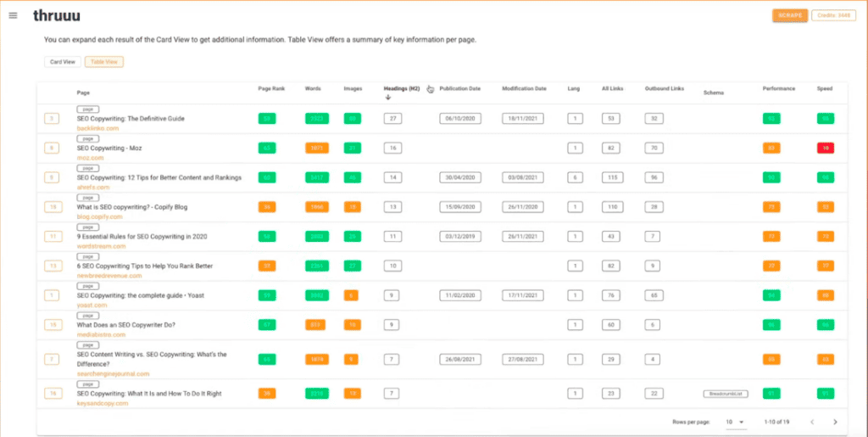868x437 pixels.
Task: Sort by the Page Rank column header
Action: point(271,88)
